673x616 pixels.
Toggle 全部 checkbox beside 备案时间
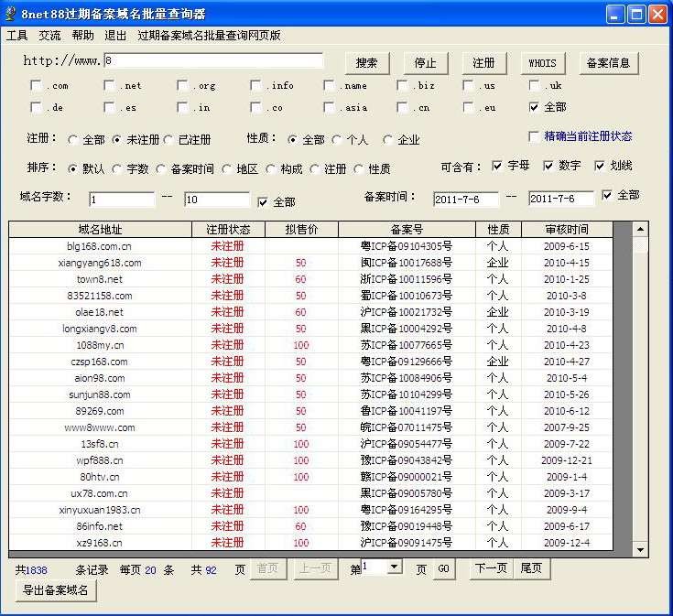point(607,196)
